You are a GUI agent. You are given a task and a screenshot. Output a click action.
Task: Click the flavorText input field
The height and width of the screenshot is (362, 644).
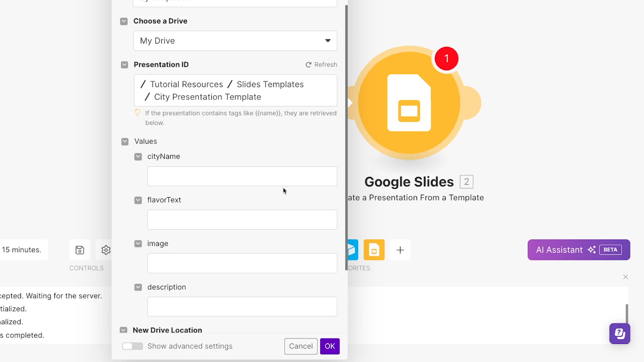pyautogui.click(x=242, y=220)
